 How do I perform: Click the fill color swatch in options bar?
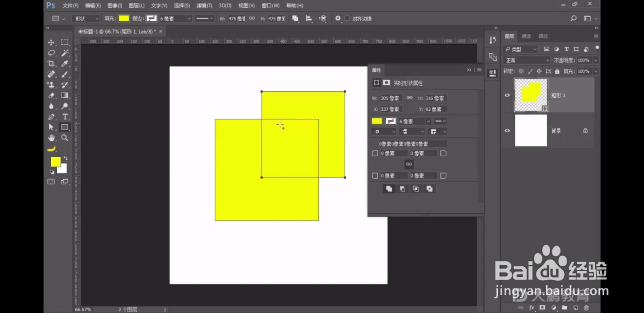click(124, 19)
